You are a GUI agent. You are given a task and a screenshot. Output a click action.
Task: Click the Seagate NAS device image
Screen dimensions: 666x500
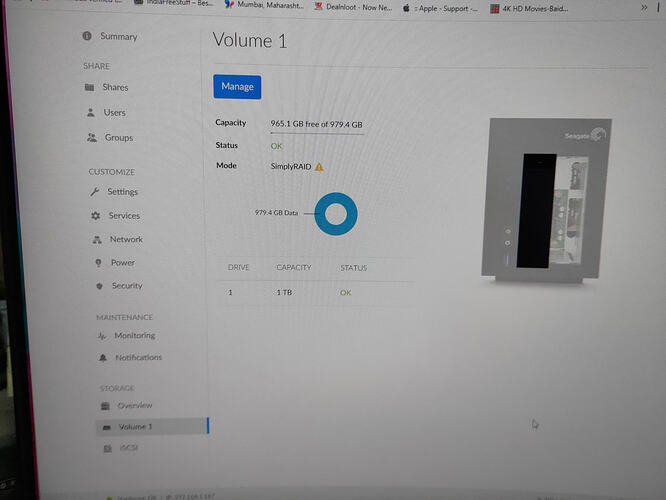click(x=545, y=201)
